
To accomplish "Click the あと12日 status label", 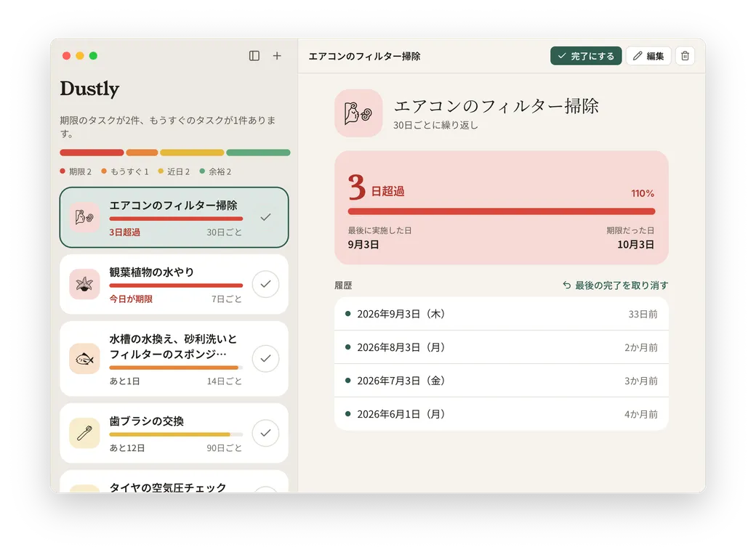I will pos(126,448).
